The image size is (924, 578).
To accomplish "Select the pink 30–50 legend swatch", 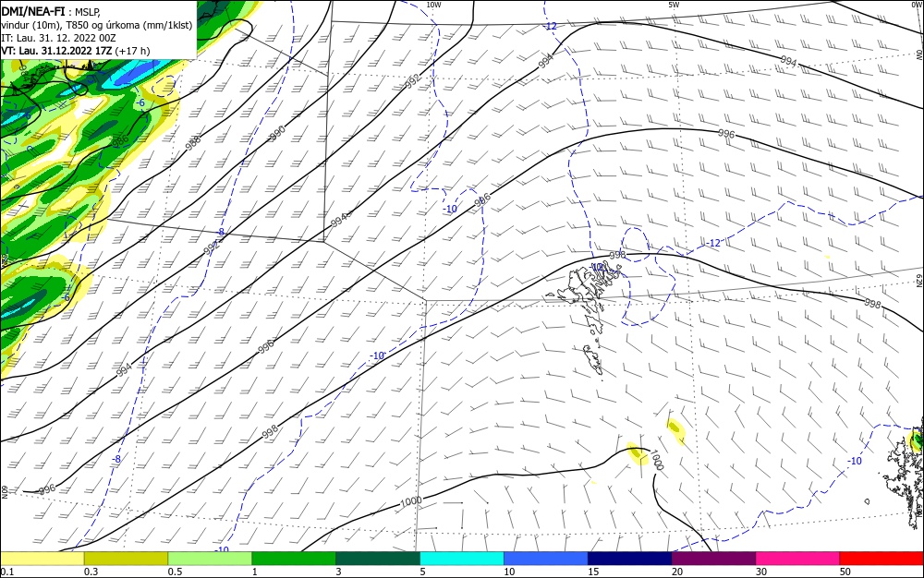I will point(798,559).
